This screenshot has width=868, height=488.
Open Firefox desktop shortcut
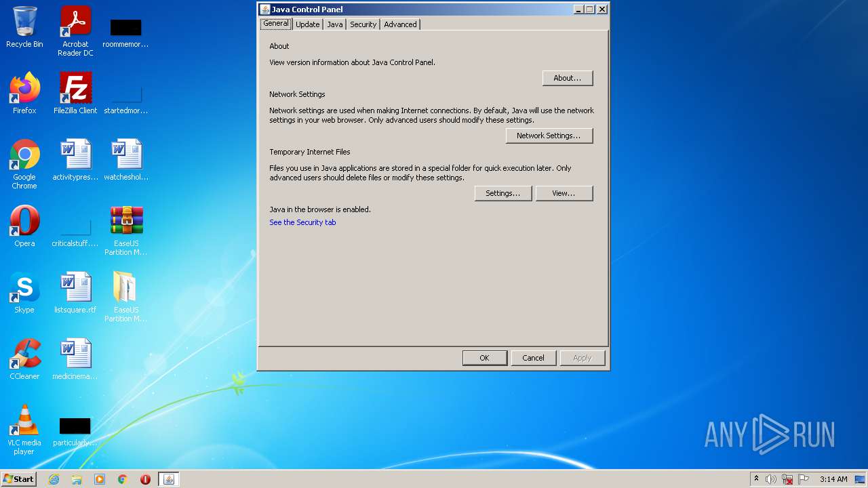click(x=24, y=94)
